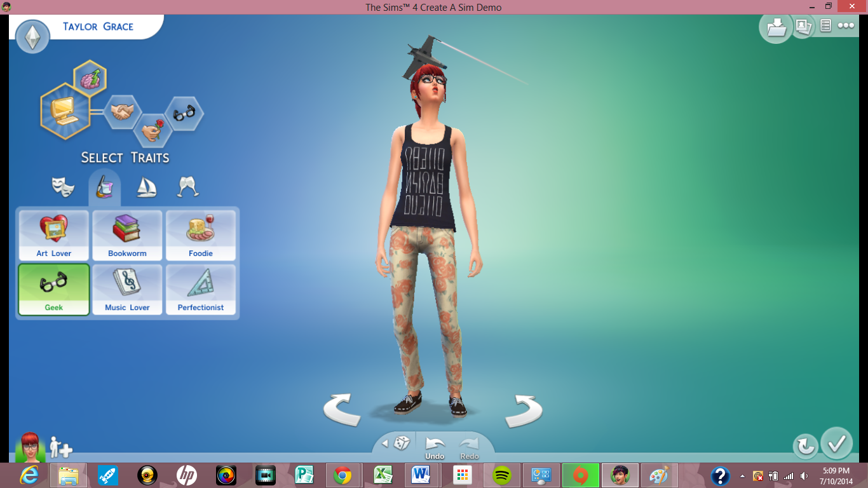Screen dimensions: 868x488
Task: Open Microsoft Publisher from the taskbar
Action: 304,475
